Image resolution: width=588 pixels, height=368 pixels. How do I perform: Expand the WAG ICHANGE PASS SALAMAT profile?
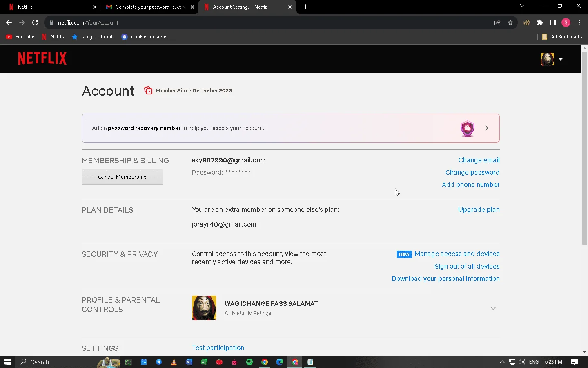(493, 308)
